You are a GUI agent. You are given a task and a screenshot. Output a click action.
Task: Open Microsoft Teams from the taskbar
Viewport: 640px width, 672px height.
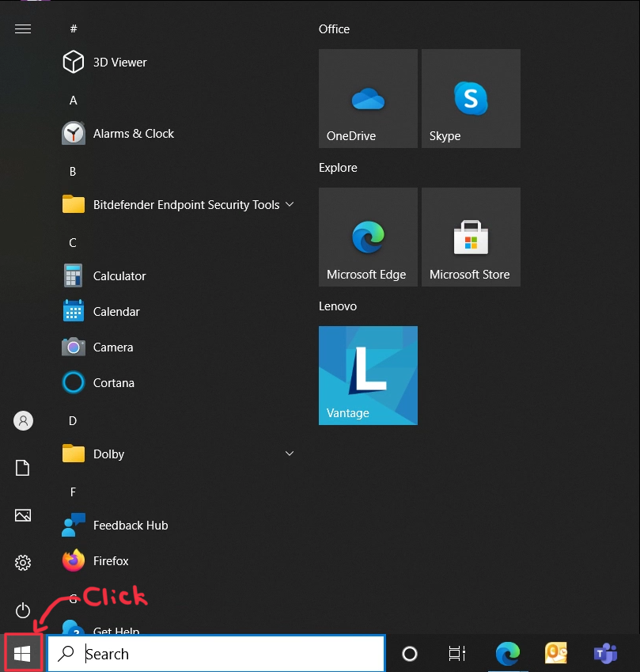605,654
